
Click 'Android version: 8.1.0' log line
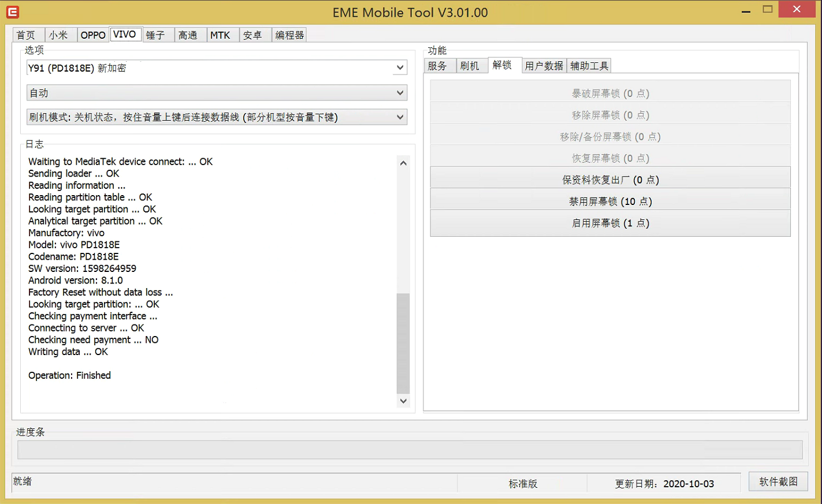76,280
